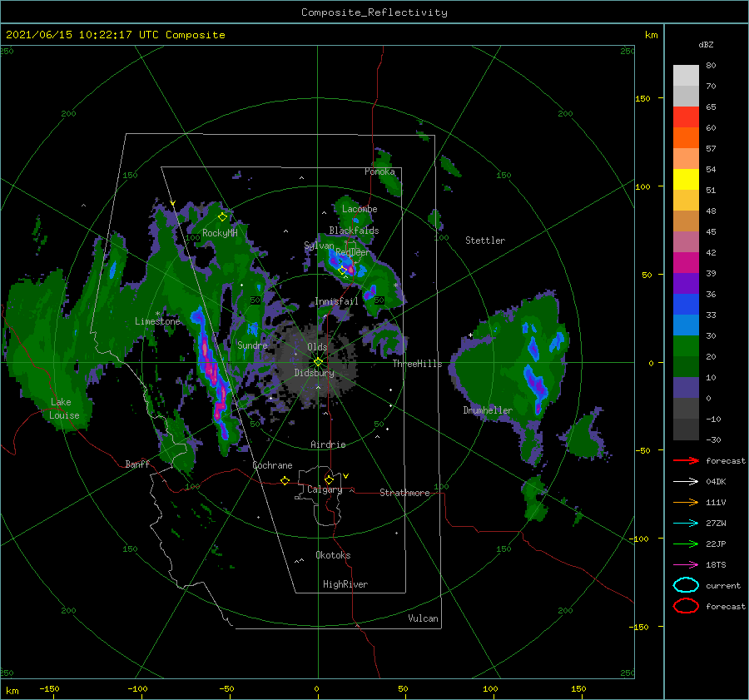
Task: Click the Banff label
Action: pos(137,464)
